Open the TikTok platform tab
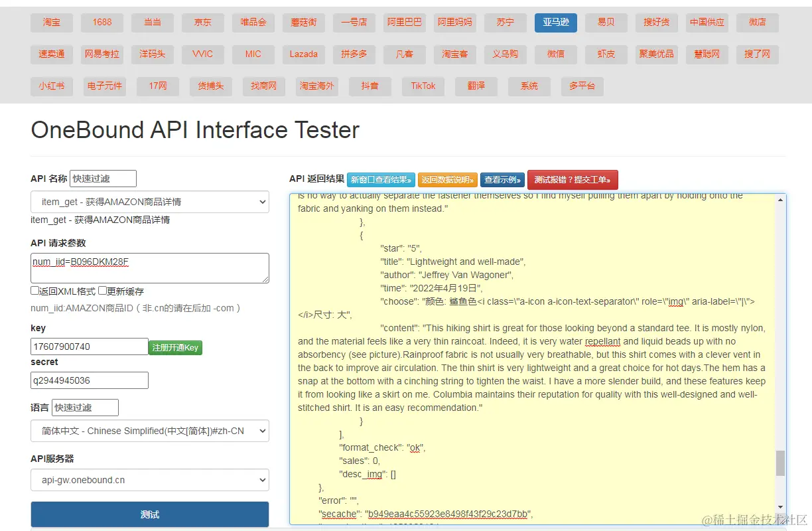The image size is (812, 531). (x=423, y=86)
